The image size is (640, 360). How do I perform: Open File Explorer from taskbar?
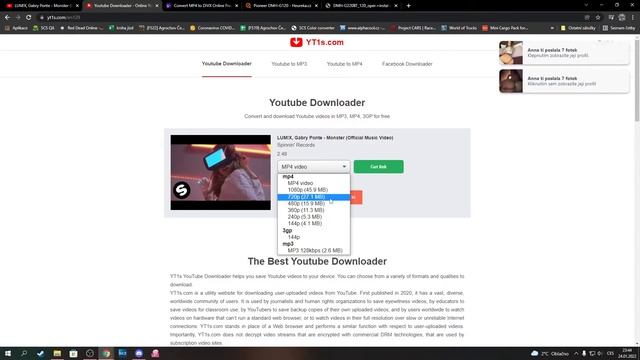(x=57, y=353)
